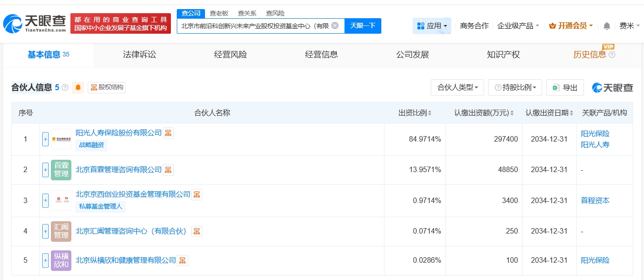Click the 战略融资 tag under row 1
The width and height of the screenshot is (644, 280).
coord(91,145)
